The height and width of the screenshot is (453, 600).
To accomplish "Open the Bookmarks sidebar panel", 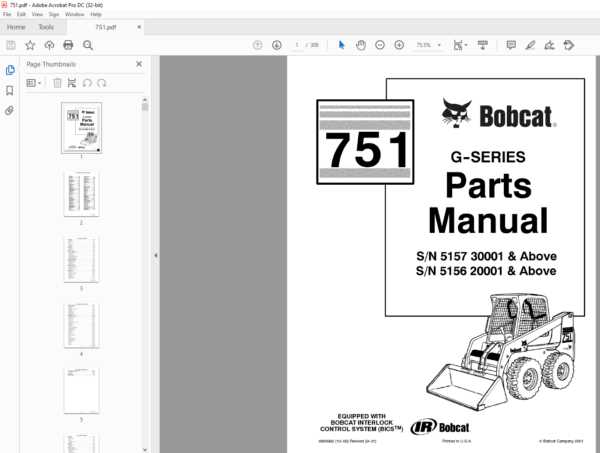I will 10,91.
